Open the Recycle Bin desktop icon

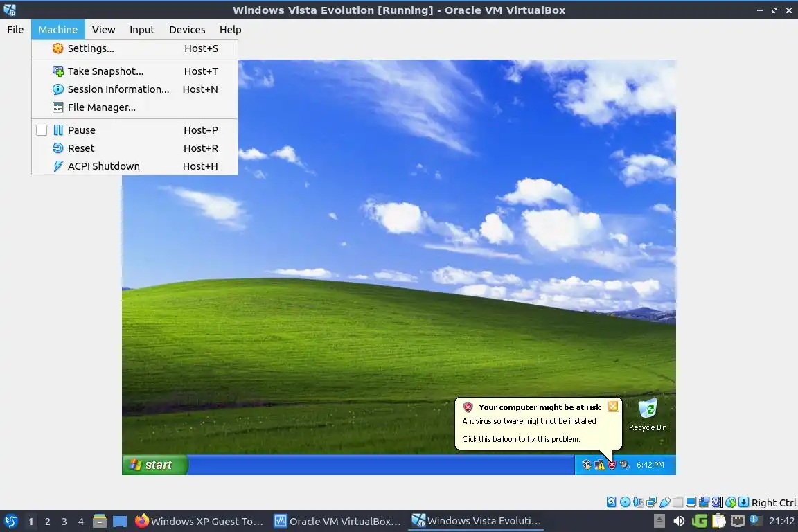648,416
